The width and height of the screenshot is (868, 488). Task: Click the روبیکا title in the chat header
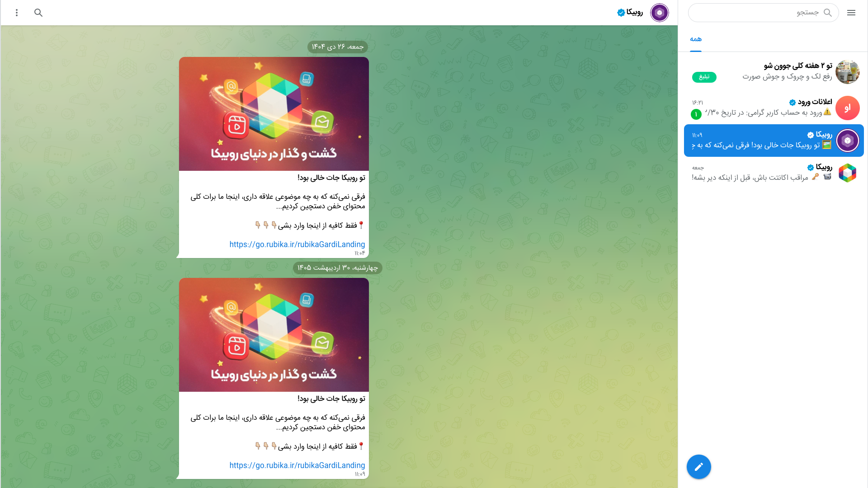635,12
